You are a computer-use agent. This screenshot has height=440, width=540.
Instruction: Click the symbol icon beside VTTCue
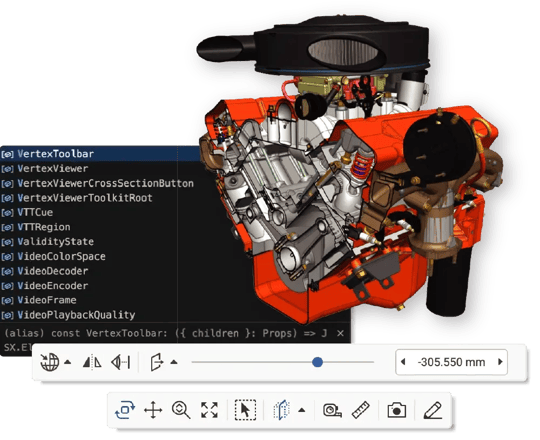(7, 212)
